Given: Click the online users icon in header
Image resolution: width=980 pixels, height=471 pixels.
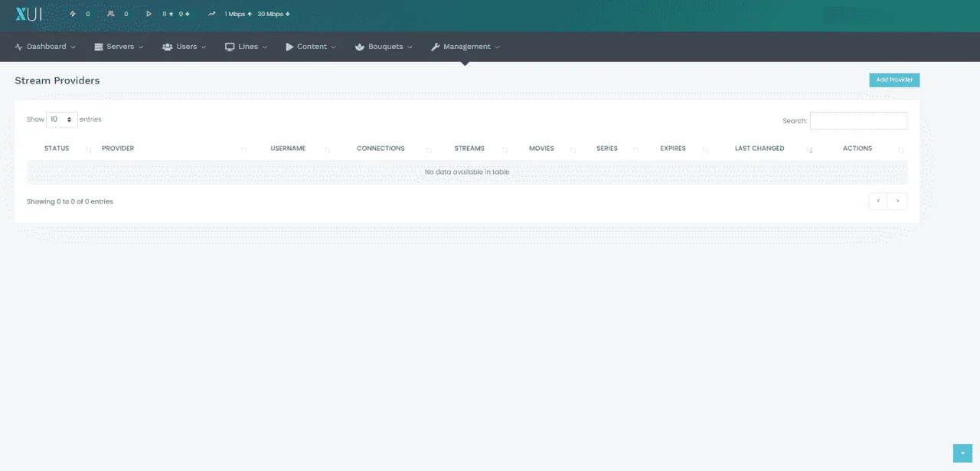Looking at the screenshot, I should (x=111, y=14).
